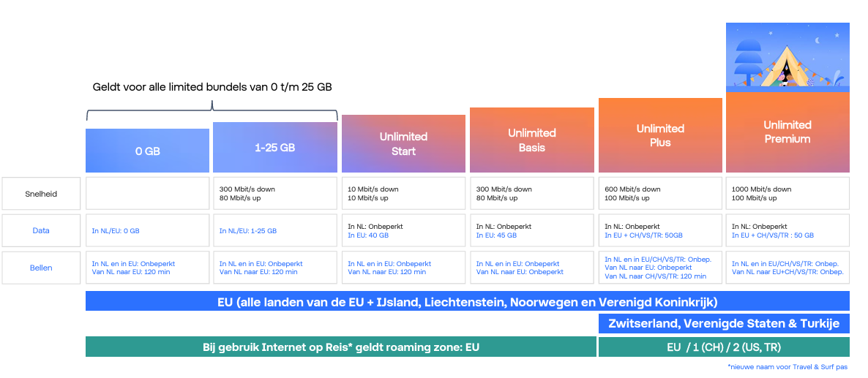This screenshot has width=868, height=378.
Task: Select the 1-25 GB bundle header
Action: (x=275, y=148)
